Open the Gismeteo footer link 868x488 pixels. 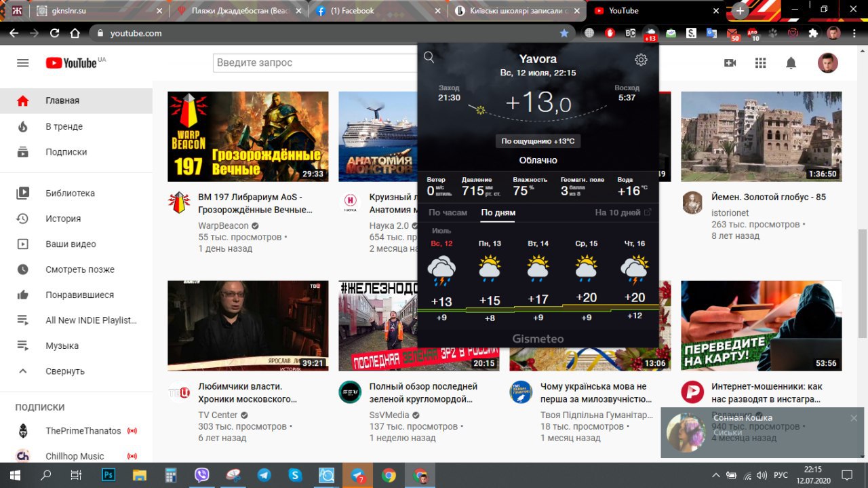538,339
